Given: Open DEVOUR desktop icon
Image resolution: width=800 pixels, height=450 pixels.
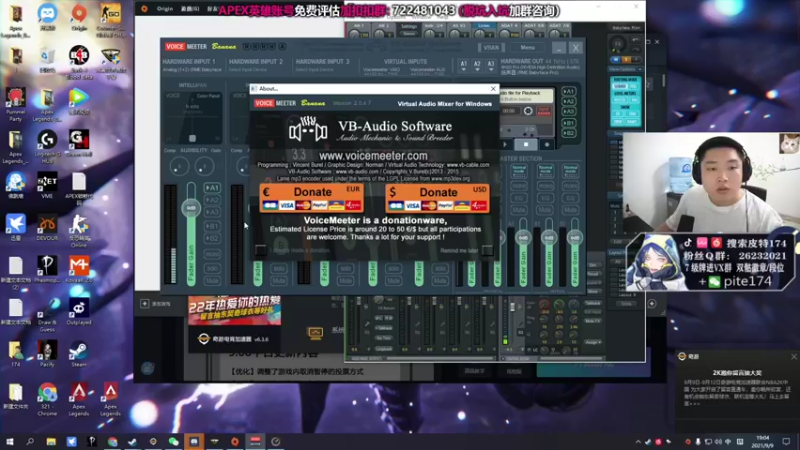Looking at the screenshot, I should 47,228.
